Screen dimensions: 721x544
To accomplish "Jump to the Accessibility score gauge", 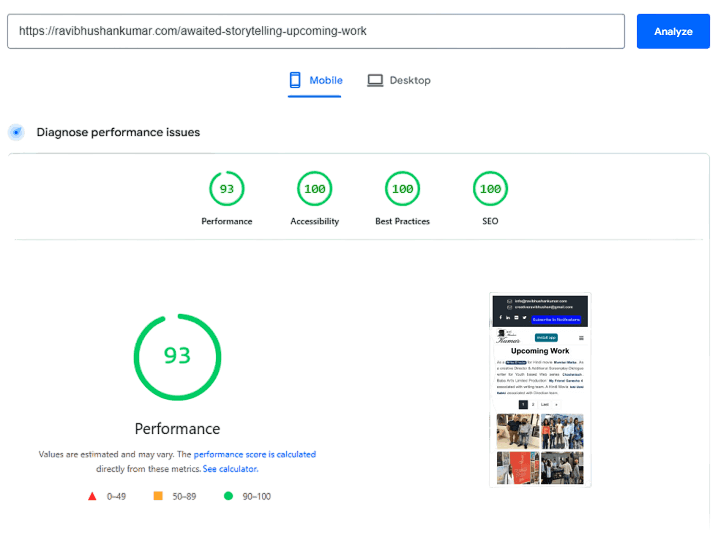I will click(315, 188).
